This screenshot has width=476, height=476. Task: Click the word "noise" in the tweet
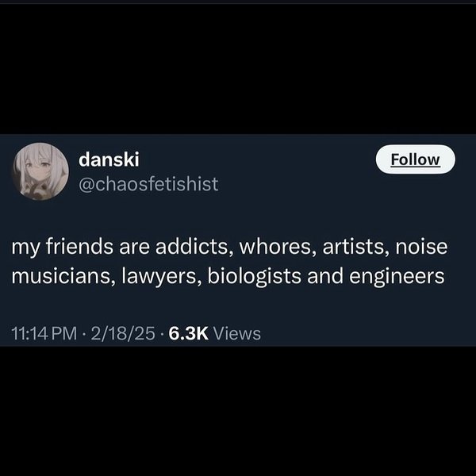pos(421,247)
